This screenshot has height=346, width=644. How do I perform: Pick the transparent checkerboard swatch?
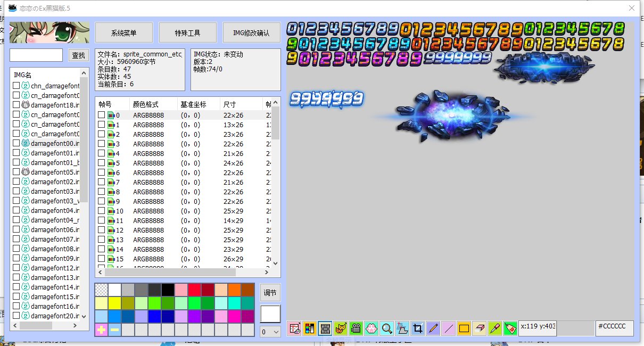pyautogui.click(x=101, y=290)
